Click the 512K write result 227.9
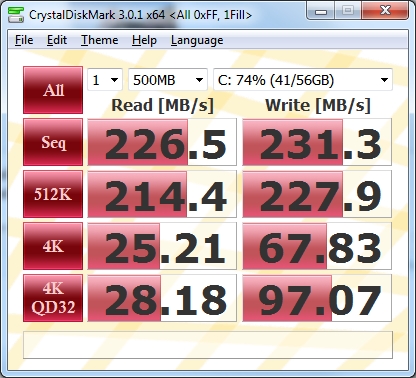This screenshot has height=378, width=416. click(x=317, y=194)
